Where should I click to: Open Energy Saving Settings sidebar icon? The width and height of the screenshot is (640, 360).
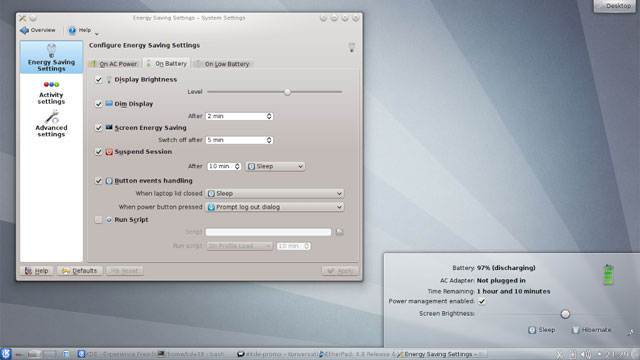tap(51, 50)
